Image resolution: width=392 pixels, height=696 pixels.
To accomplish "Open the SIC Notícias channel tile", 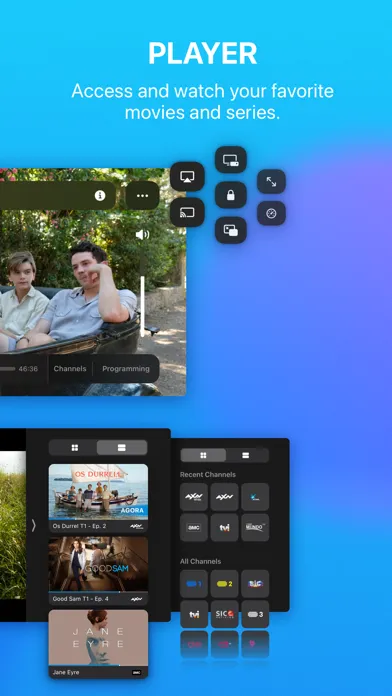I will pos(224,614).
